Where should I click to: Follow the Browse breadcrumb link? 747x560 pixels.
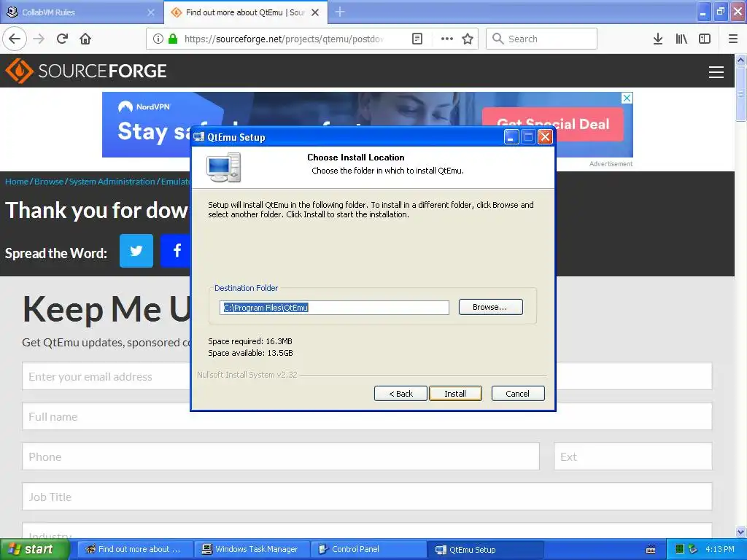point(49,182)
